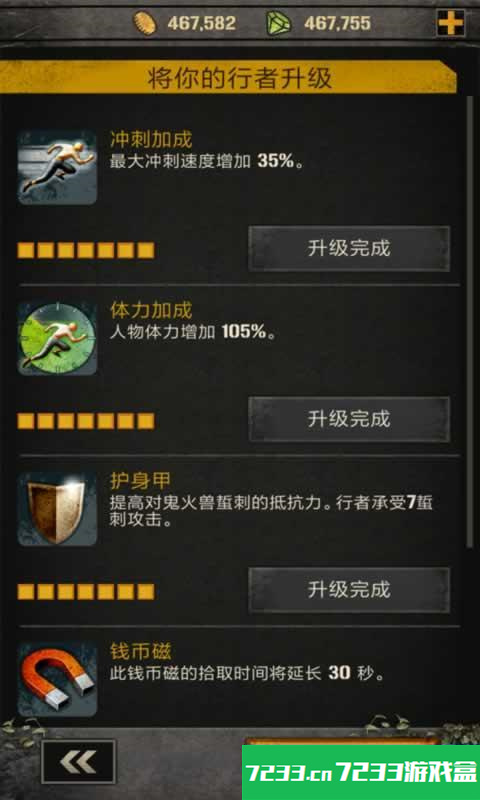Click 升级完成 button for 体力加成

[x=349, y=419]
